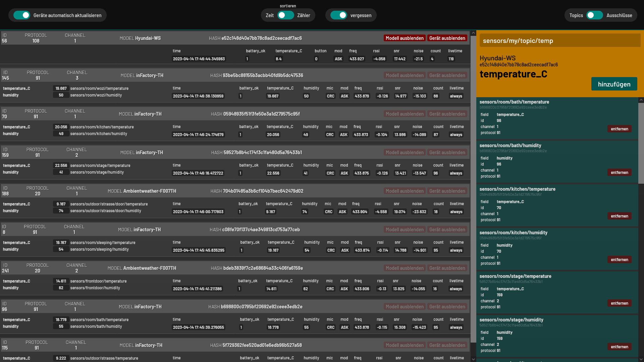Click Modell ausblenden for Hyundai-WS
The width and height of the screenshot is (644, 362).
point(405,38)
